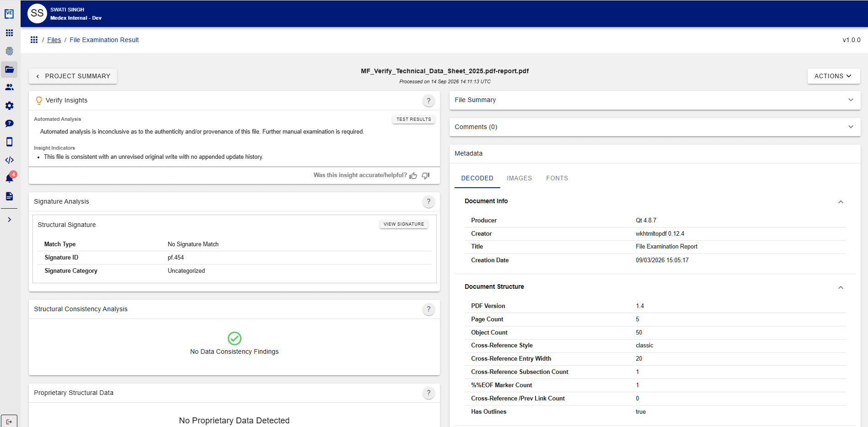Screen dimensions: 868x427
Task: Click the Uncategorized signature category value
Action: point(186,270)
